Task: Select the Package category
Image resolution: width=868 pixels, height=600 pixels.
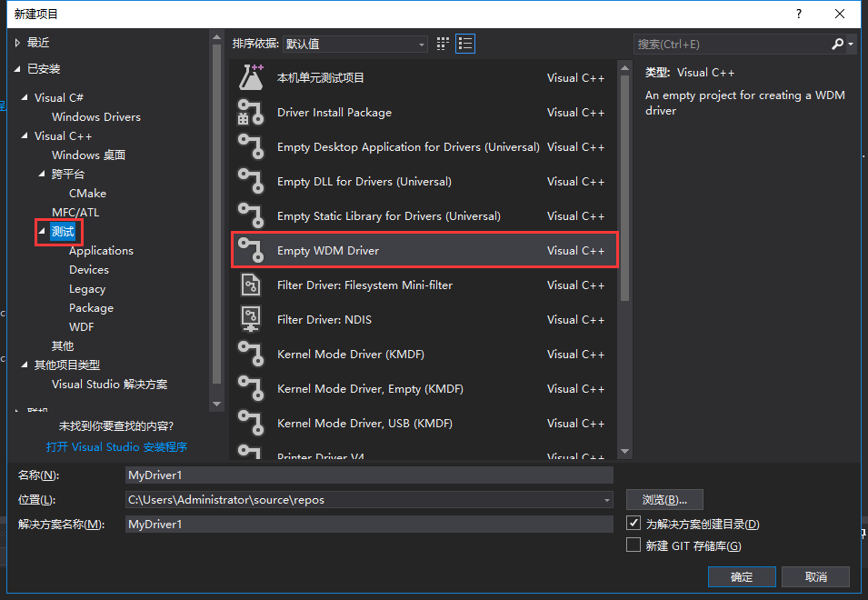Action: (x=91, y=308)
